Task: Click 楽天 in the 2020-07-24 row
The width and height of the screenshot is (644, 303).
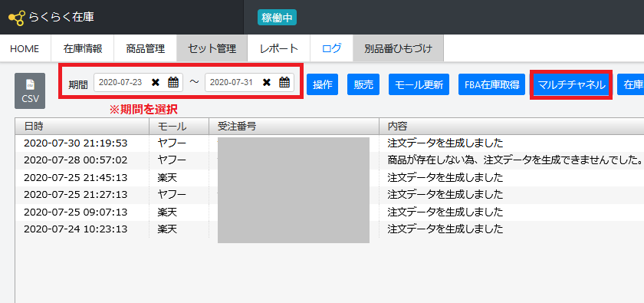Action: (167, 229)
